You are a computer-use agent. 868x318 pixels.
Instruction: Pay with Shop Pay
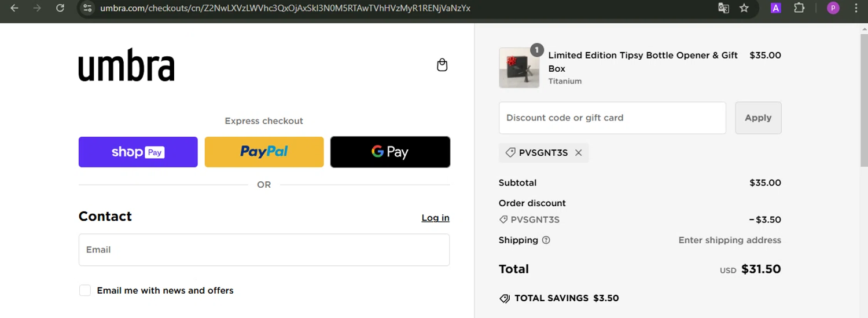138,152
